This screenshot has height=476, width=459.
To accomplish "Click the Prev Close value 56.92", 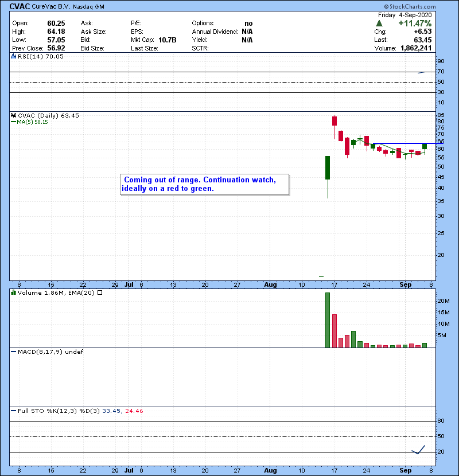I will click(56, 48).
